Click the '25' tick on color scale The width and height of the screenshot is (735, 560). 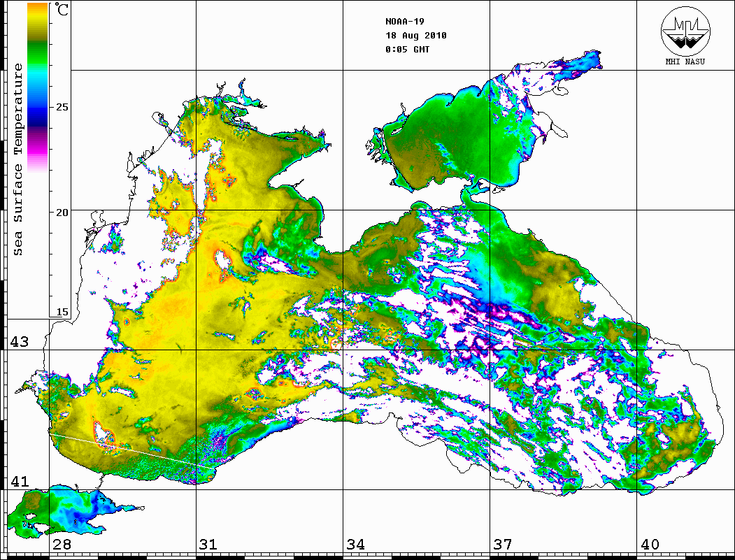(x=62, y=107)
